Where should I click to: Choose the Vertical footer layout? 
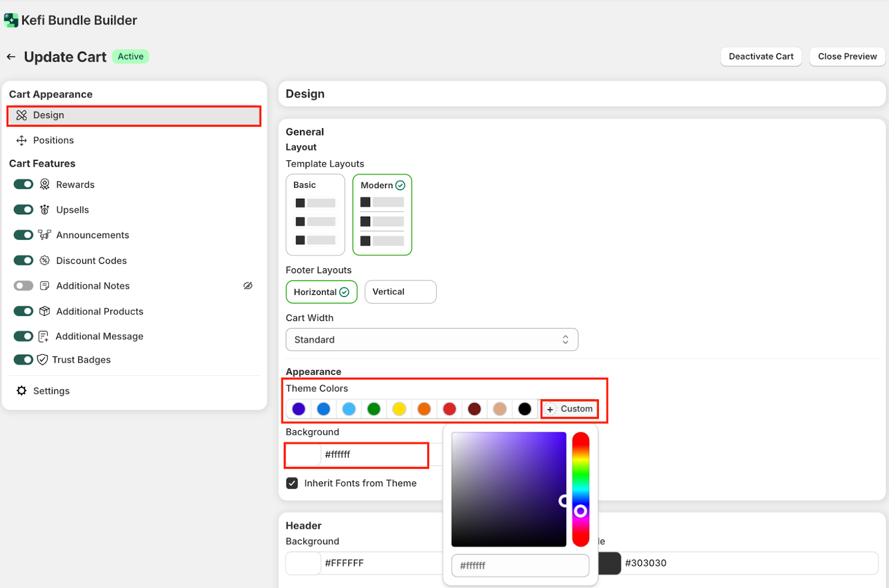coord(400,292)
